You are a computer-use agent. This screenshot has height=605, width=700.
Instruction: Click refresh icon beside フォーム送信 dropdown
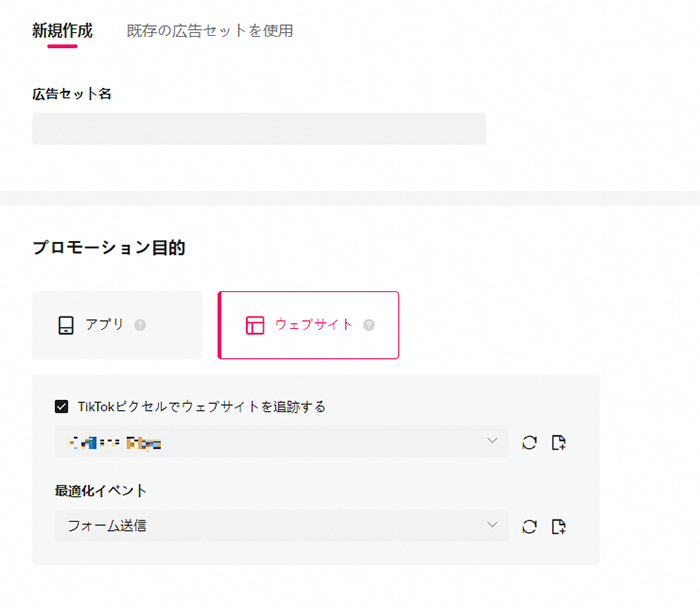(x=529, y=526)
